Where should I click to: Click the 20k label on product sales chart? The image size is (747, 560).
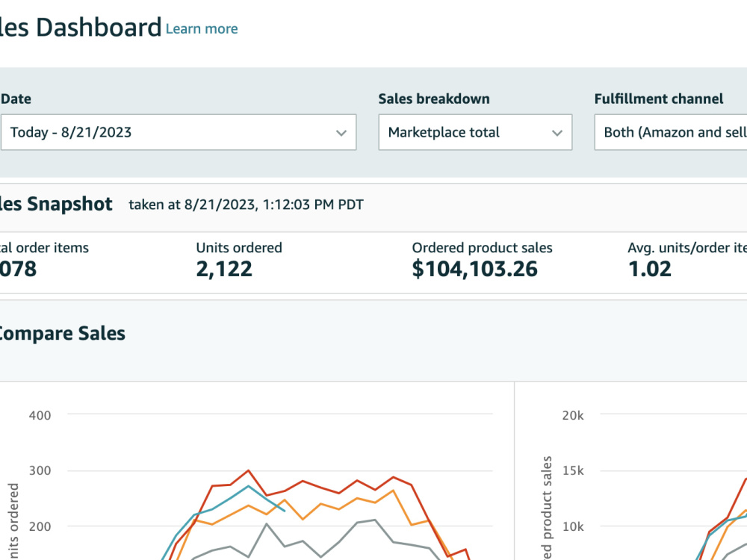tap(573, 415)
